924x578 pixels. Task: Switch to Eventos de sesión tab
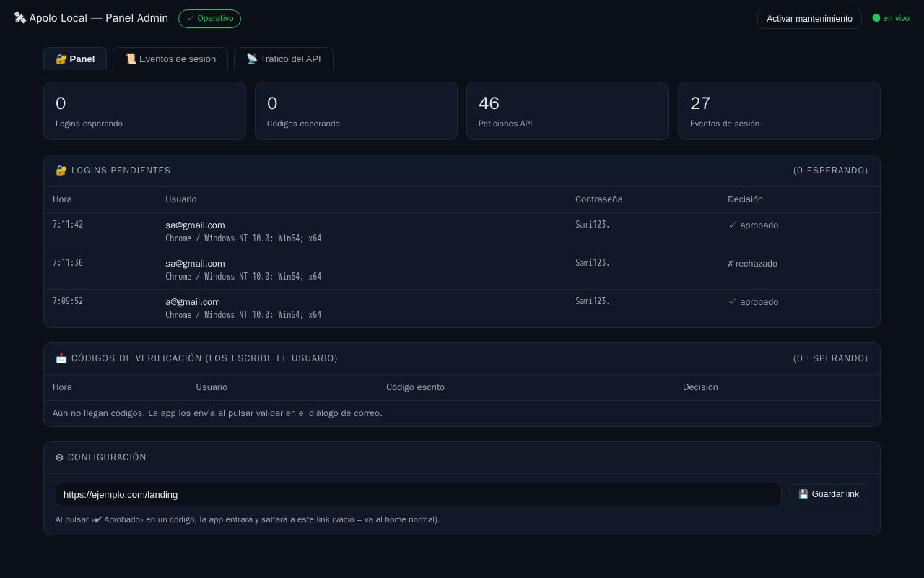point(170,59)
